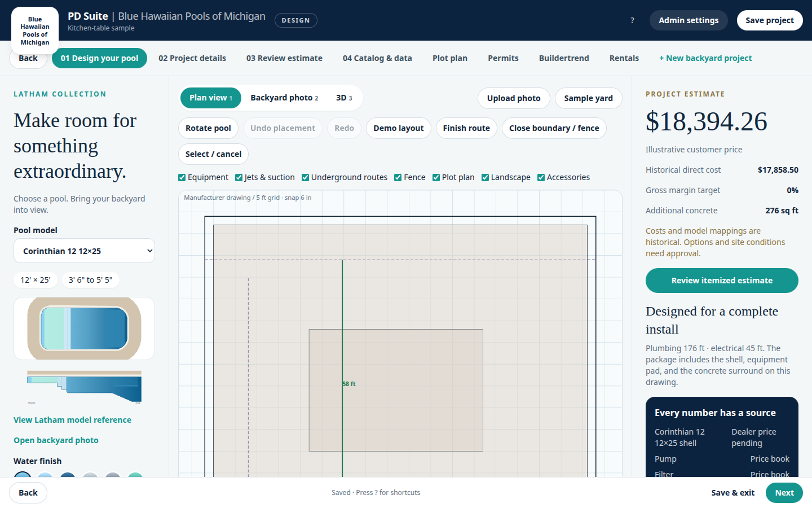Viewport: 812px width, 508px height.
Task: Open the Plot plan navigation tab
Action: (x=450, y=58)
